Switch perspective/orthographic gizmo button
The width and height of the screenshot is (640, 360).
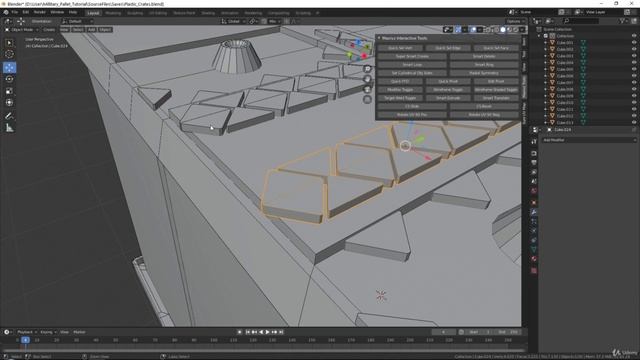(x=367, y=100)
